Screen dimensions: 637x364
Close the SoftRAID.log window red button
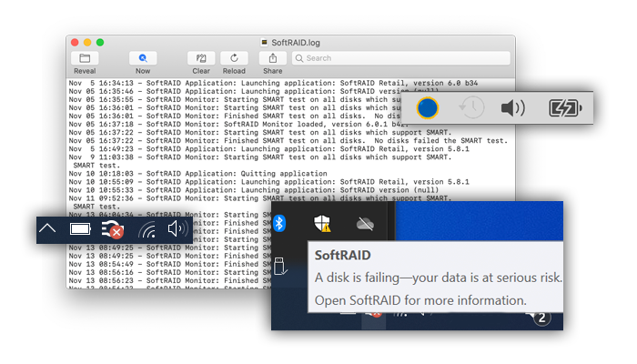point(75,42)
